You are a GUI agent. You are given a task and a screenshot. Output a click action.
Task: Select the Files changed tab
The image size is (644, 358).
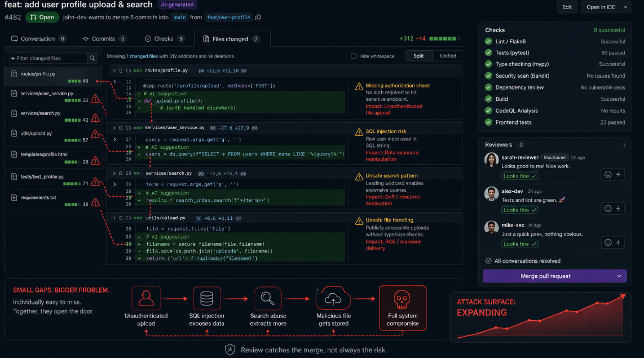[232, 39]
